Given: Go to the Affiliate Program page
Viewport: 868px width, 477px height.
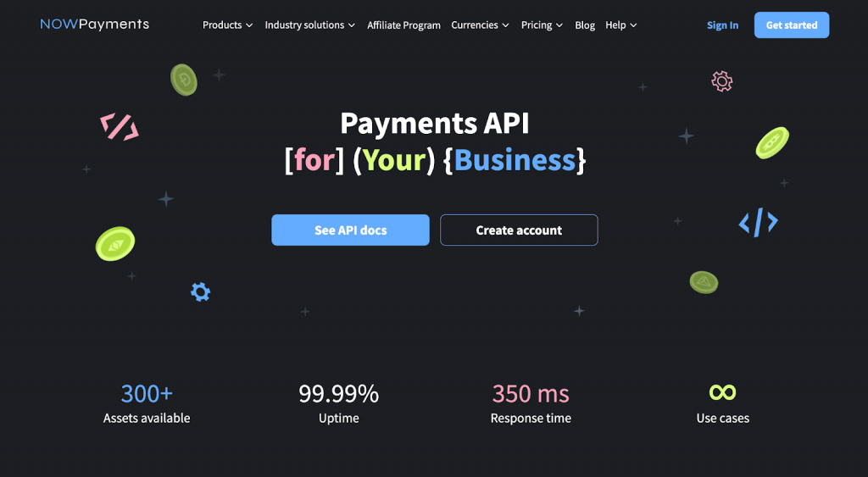Looking at the screenshot, I should [x=403, y=25].
